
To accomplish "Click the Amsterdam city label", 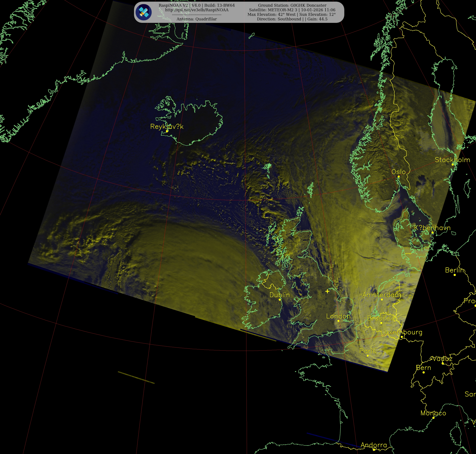I will [381, 295].
